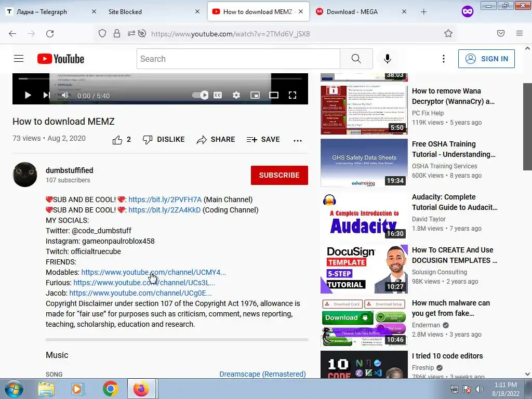Go to YouTube home via logo
Image resolution: width=532 pixels, height=399 pixels.
[x=61, y=59]
